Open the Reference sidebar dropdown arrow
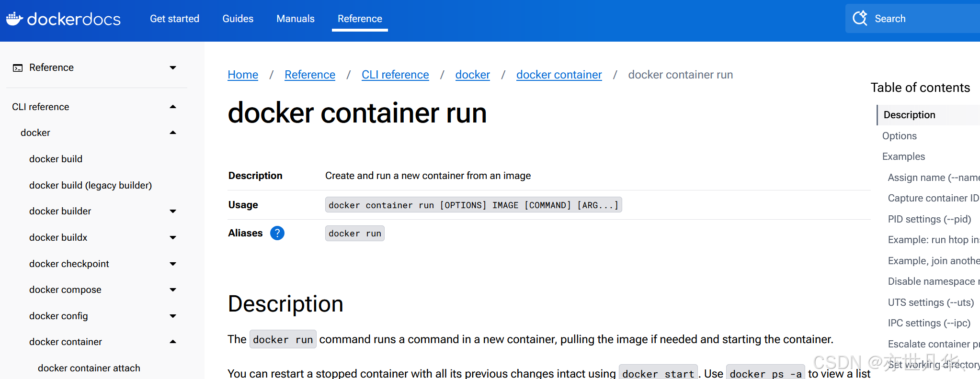This screenshot has height=379, width=980. tap(173, 68)
